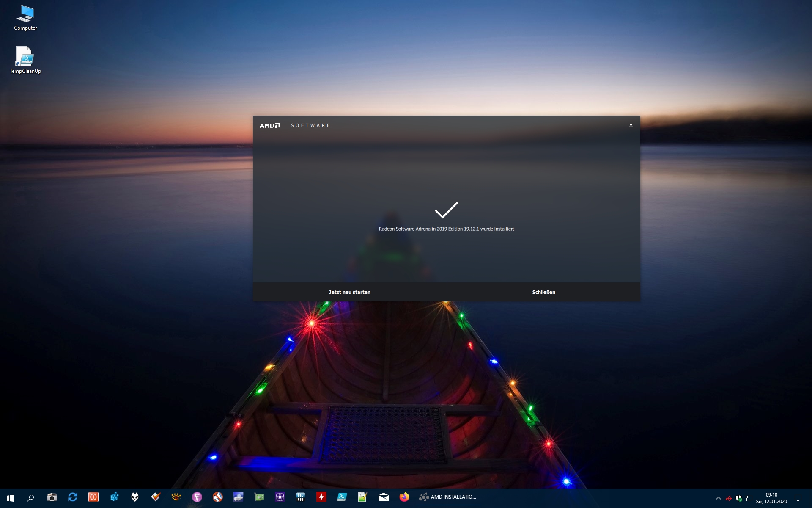The height and width of the screenshot is (508, 812).
Task: Open Windows Security shield tray icon
Action: point(739,498)
